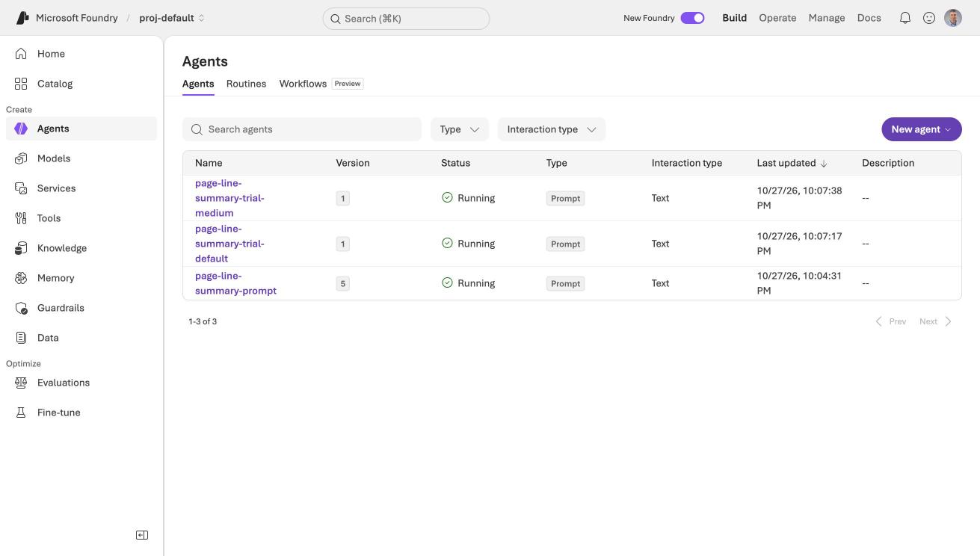Open the user profile avatar
Viewport: 980px width, 556px height.
(953, 18)
